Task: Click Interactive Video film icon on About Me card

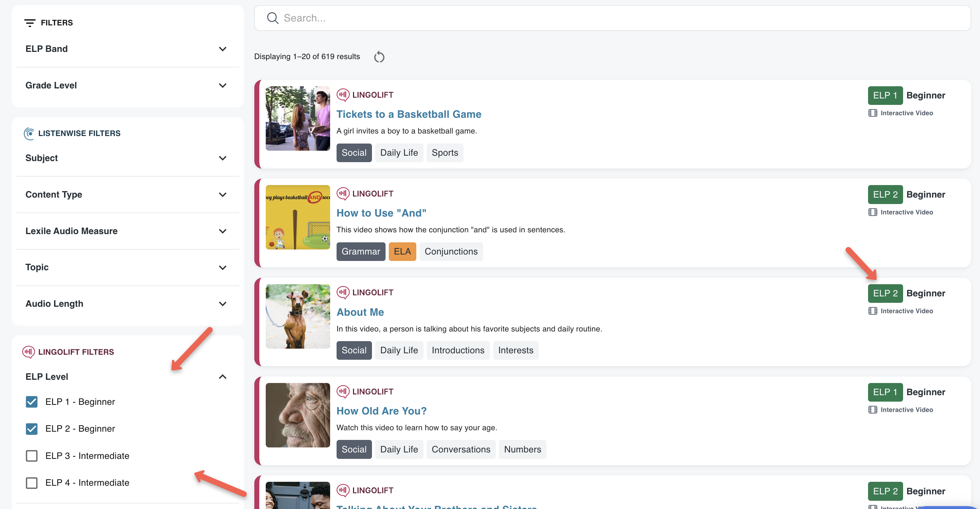Action: [x=873, y=311]
